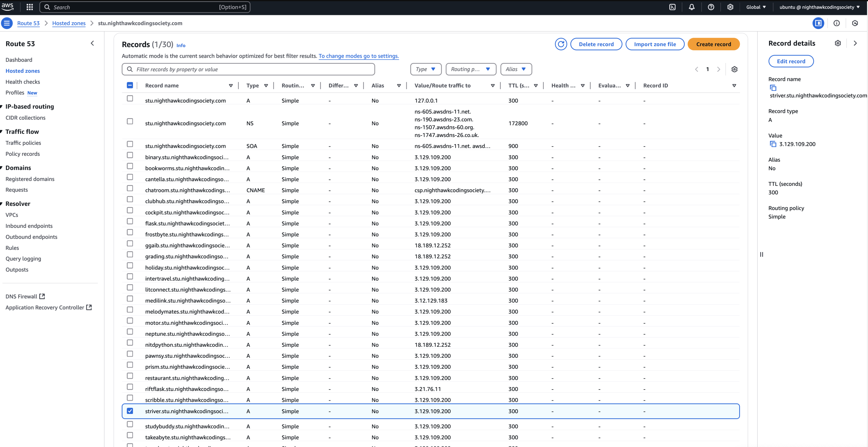Launch CloudShell from the top bar
868x447 pixels.
point(673,7)
